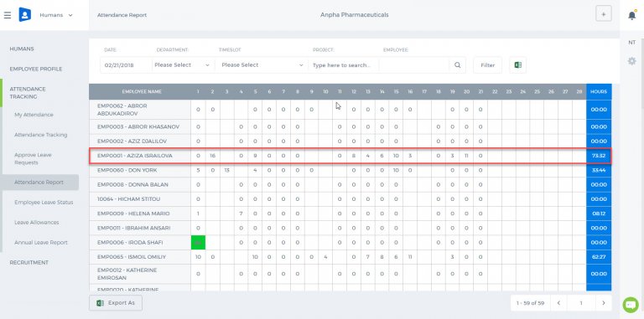Click the search magnifier icon
This screenshot has width=644, height=319.
point(458,65)
